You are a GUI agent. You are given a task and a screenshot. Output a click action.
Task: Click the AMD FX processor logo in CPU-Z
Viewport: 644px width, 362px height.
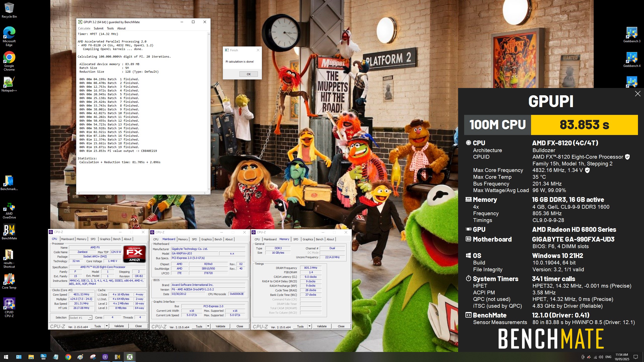click(134, 254)
